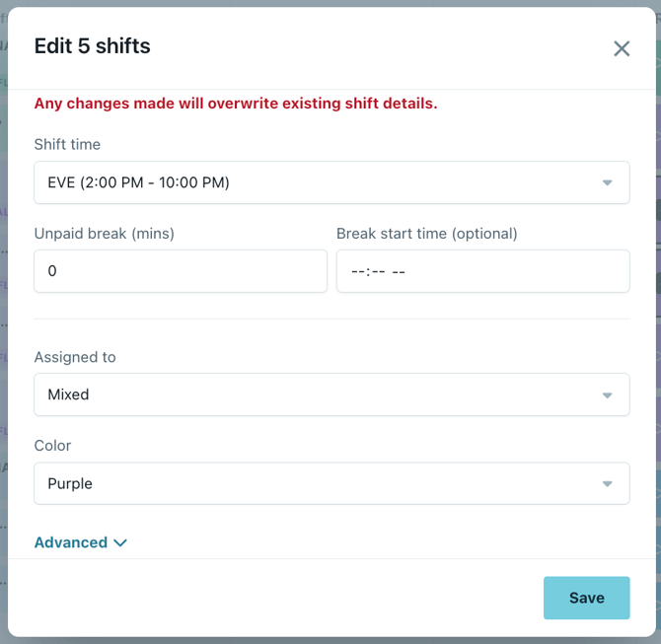Click the Assigned to label
The width and height of the screenshot is (661, 644).
75,357
